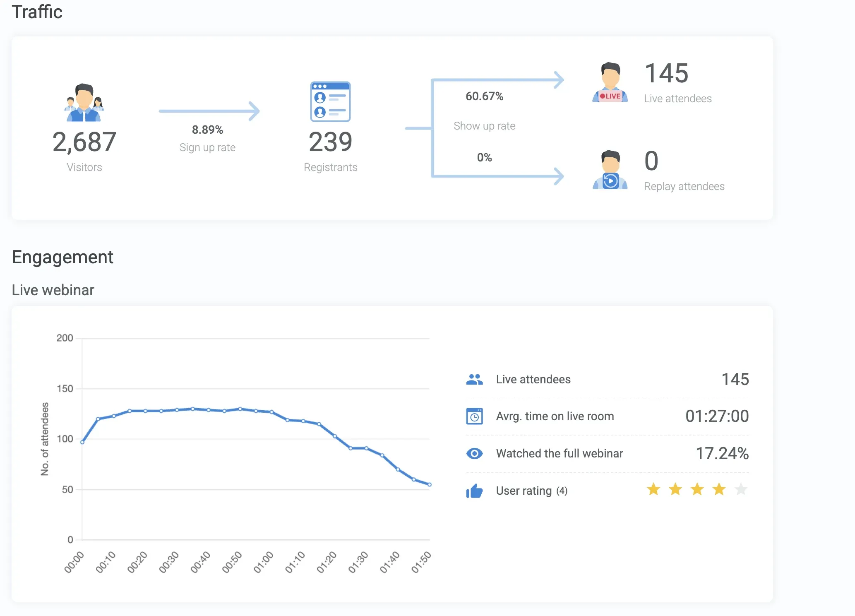The width and height of the screenshot is (855, 616).
Task: Click the Live webinar subheading
Action: (53, 290)
